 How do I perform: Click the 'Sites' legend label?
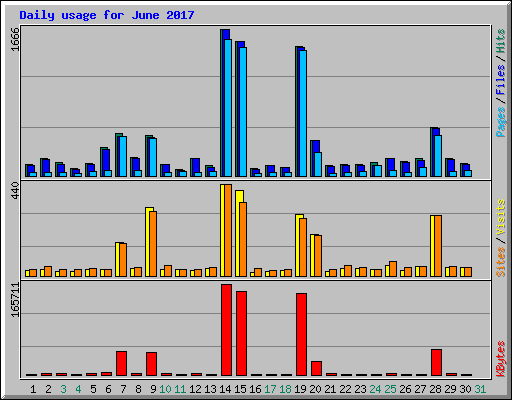point(500,262)
